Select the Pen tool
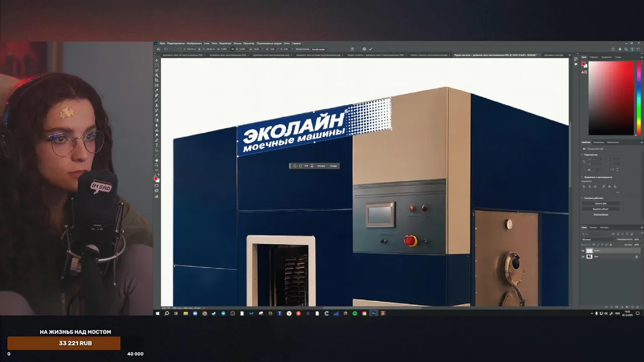This screenshot has height=362, width=644. pos(156,140)
